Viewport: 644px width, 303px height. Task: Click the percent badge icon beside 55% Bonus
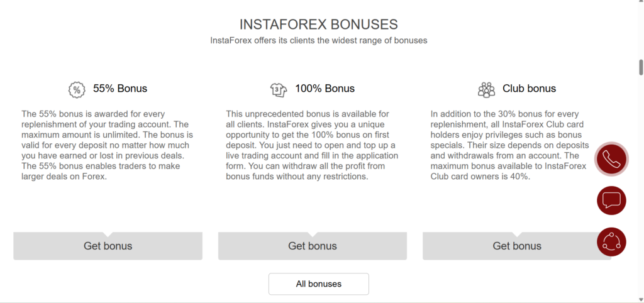tap(77, 89)
